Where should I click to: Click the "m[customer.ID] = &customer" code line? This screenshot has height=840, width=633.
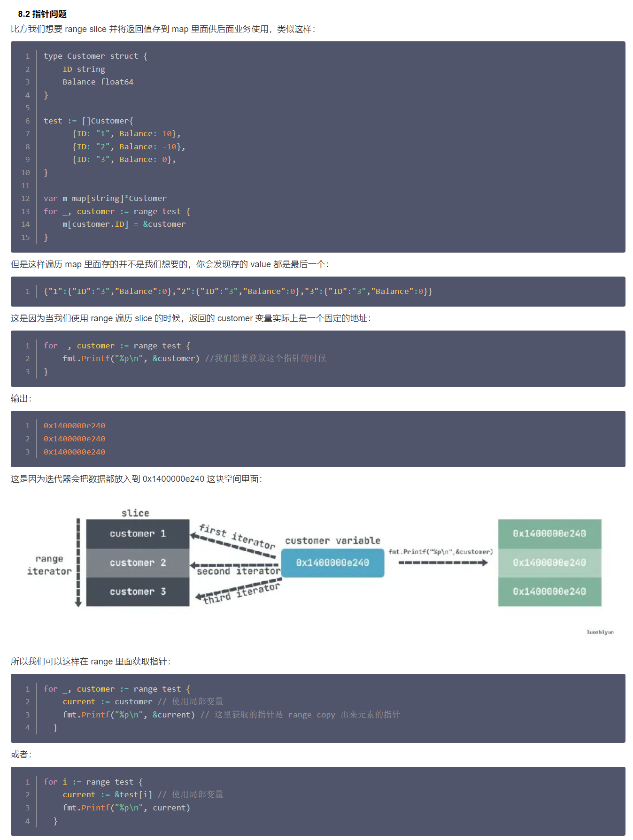(x=124, y=224)
